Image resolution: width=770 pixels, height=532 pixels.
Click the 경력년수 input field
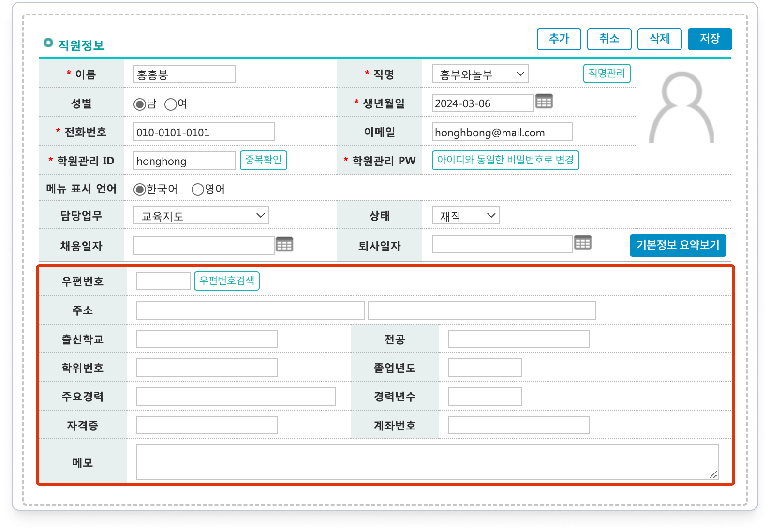[x=485, y=397]
